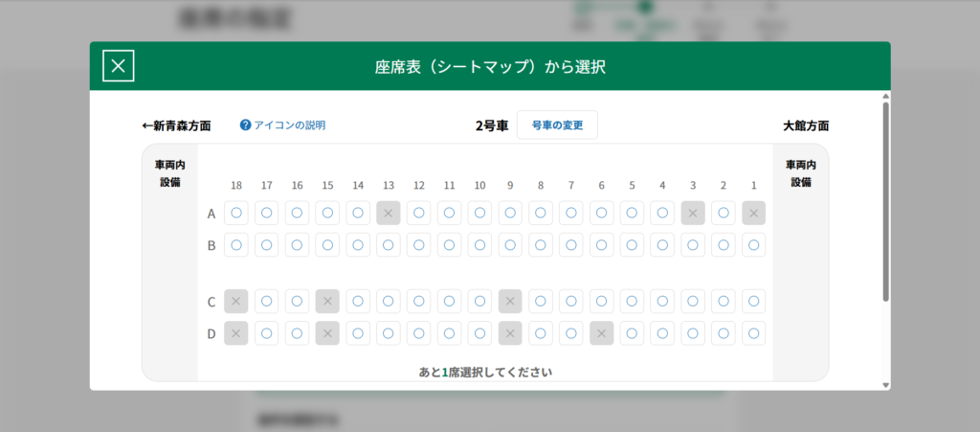Click unavailable seat 13A
This screenshot has width=980, height=432.
pos(389,214)
